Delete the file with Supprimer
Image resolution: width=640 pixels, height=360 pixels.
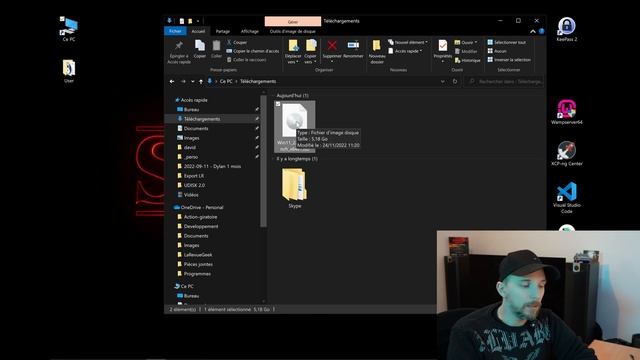(x=332, y=51)
